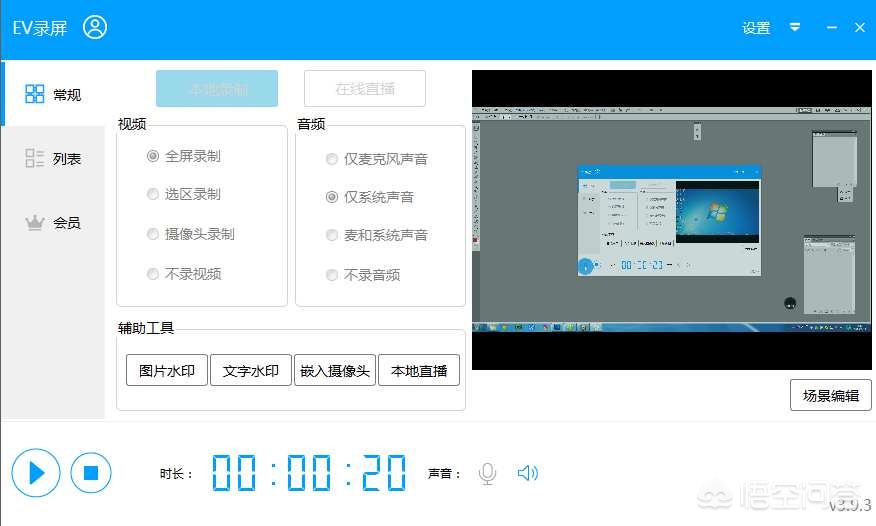The height and width of the screenshot is (526, 876).
Task: Click the 00:00:20 duration timer
Action: [x=309, y=473]
